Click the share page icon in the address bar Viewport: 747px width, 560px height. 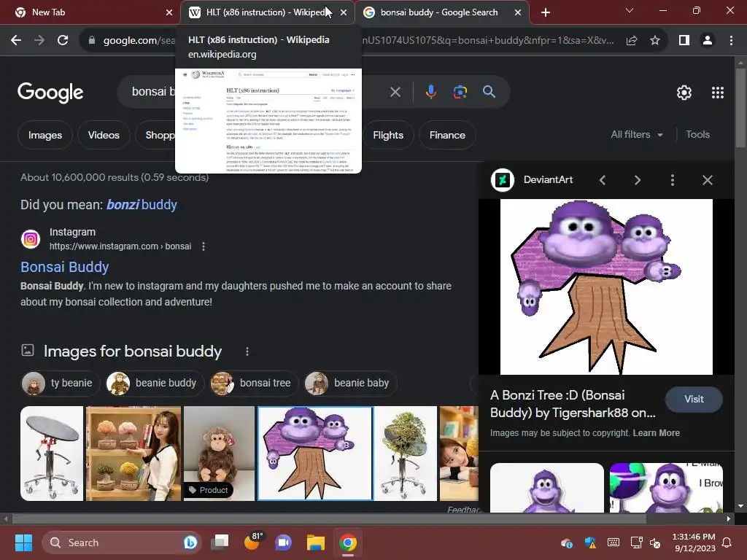coord(632,41)
